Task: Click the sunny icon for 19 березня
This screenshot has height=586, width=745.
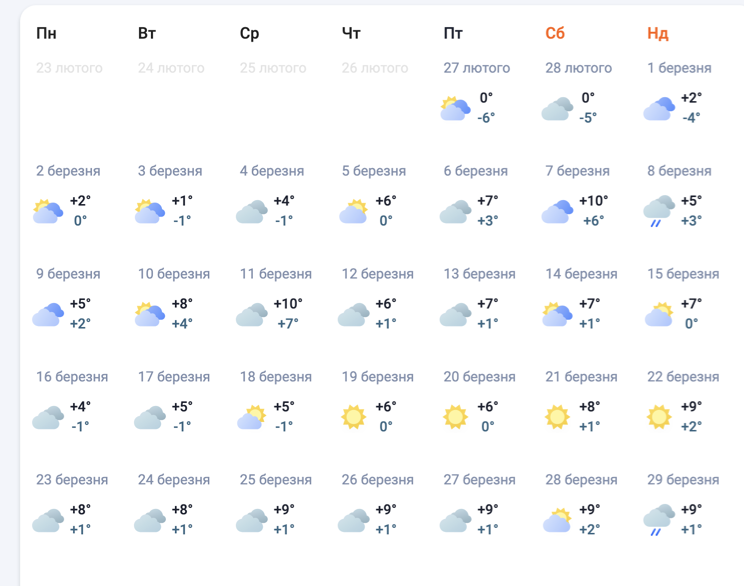Action: pyautogui.click(x=353, y=416)
